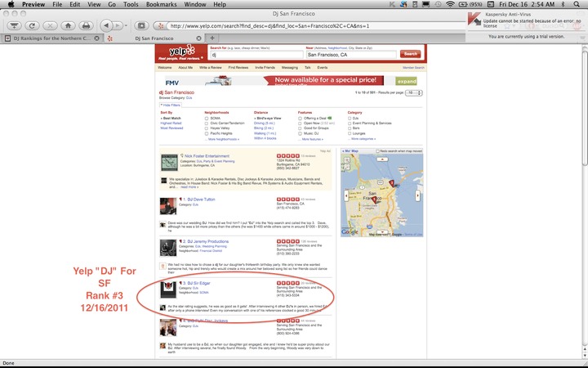The image size is (588, 368).
Task: Click the green expand ad button
Action: coord(406,81)
